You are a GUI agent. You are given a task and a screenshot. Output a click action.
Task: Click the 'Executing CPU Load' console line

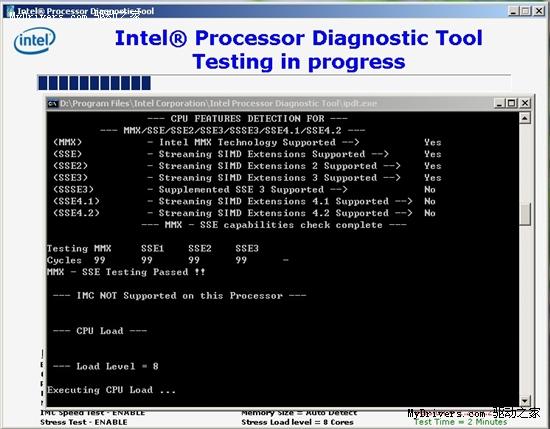coord(111,390)
